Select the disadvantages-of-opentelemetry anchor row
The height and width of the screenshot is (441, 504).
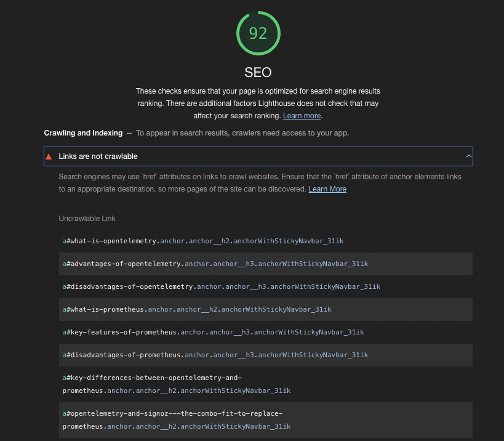click(222, 286)
